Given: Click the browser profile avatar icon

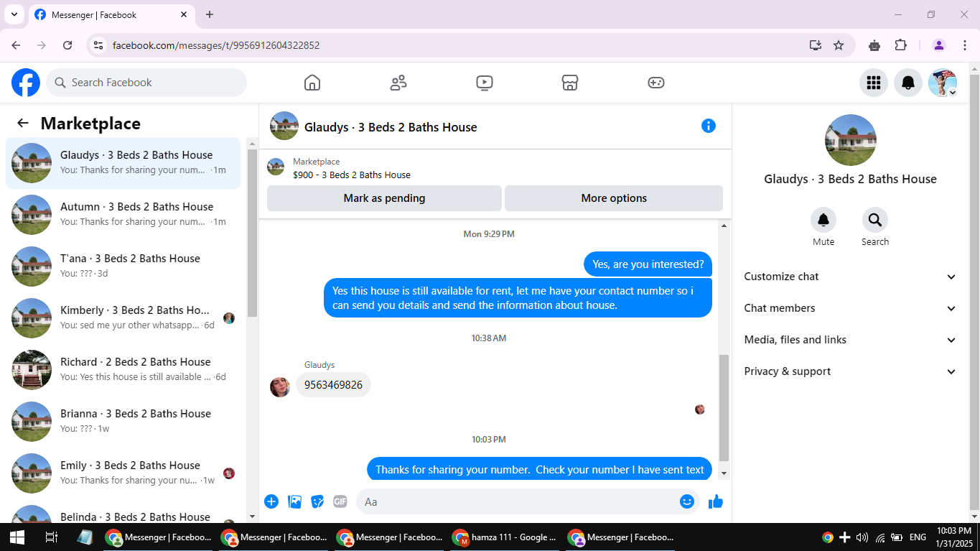Looking at the screenshot, I should (x=939, y=45).
